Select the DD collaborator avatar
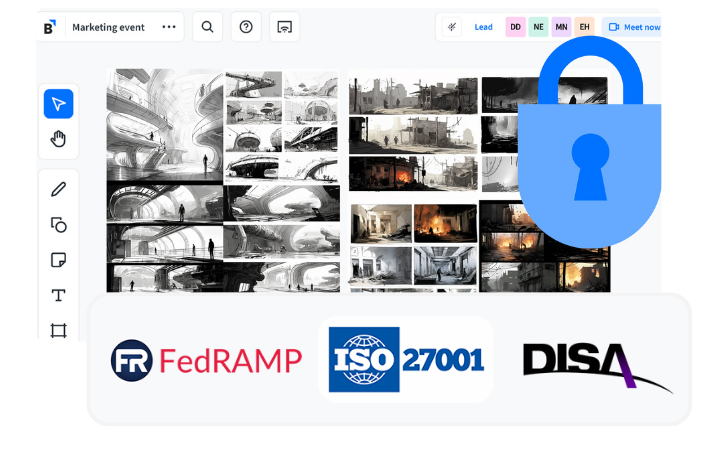710x460 pixels. 515,27
